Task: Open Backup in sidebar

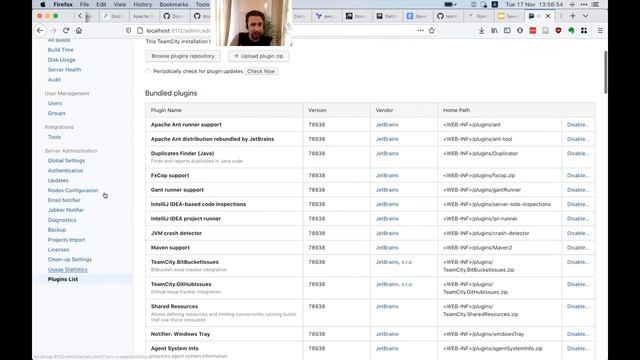Action: [57, 230]
